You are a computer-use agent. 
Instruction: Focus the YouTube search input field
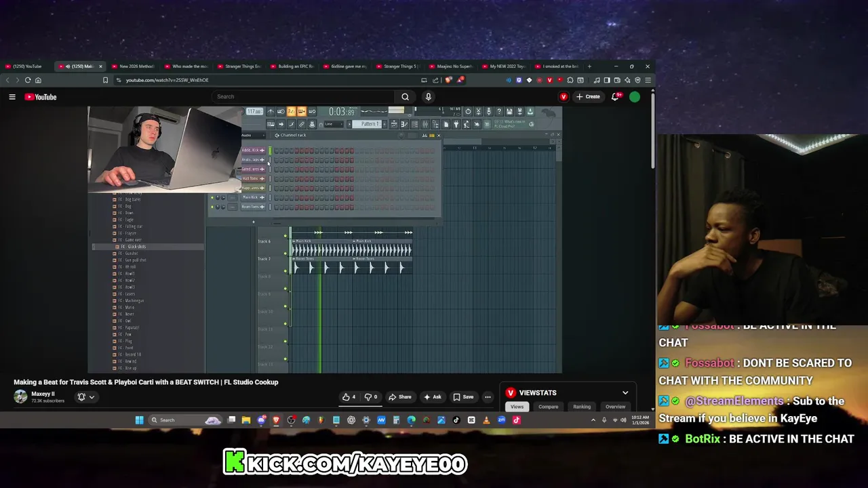pyautogui.click(x=303, y=97)
